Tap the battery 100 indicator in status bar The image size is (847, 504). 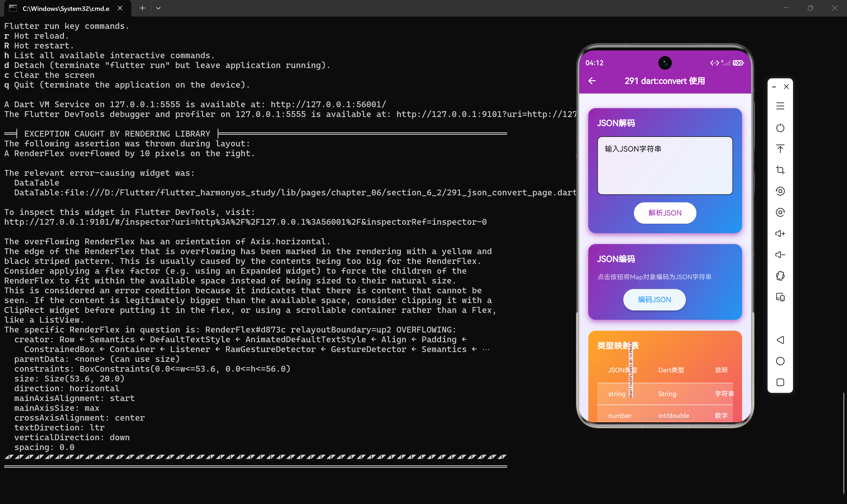pyautogui.click(x=738, y=63)
